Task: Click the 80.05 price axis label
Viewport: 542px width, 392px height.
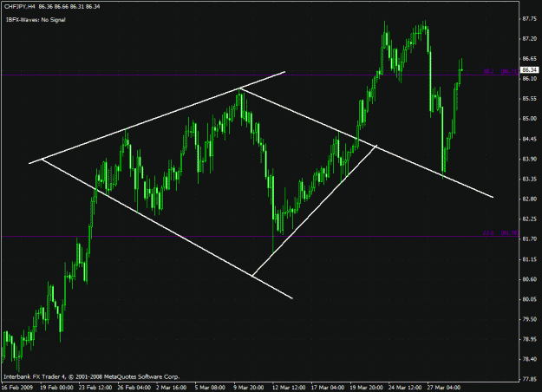Action: pos(530,299)
